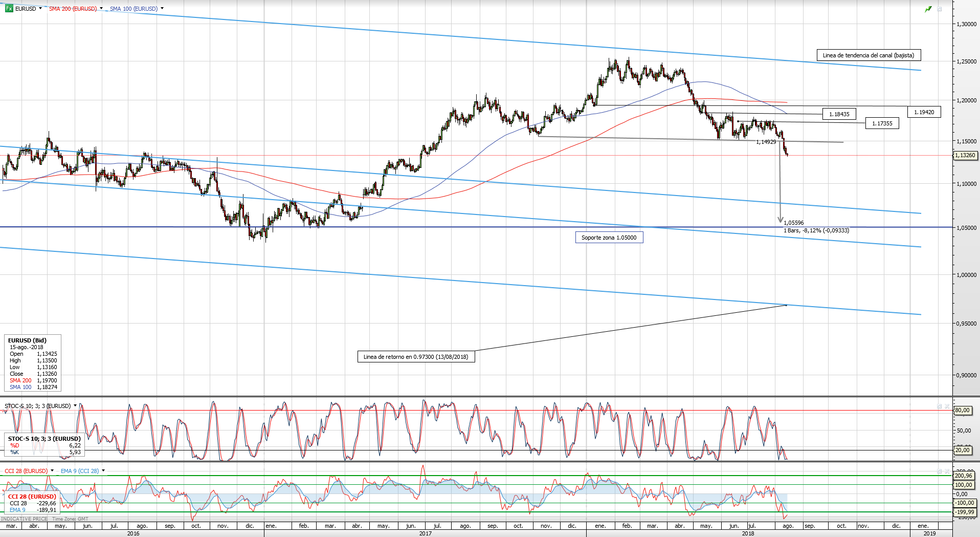Select the 'Soporte zona 1.05000' annotation box

[609, 238]
